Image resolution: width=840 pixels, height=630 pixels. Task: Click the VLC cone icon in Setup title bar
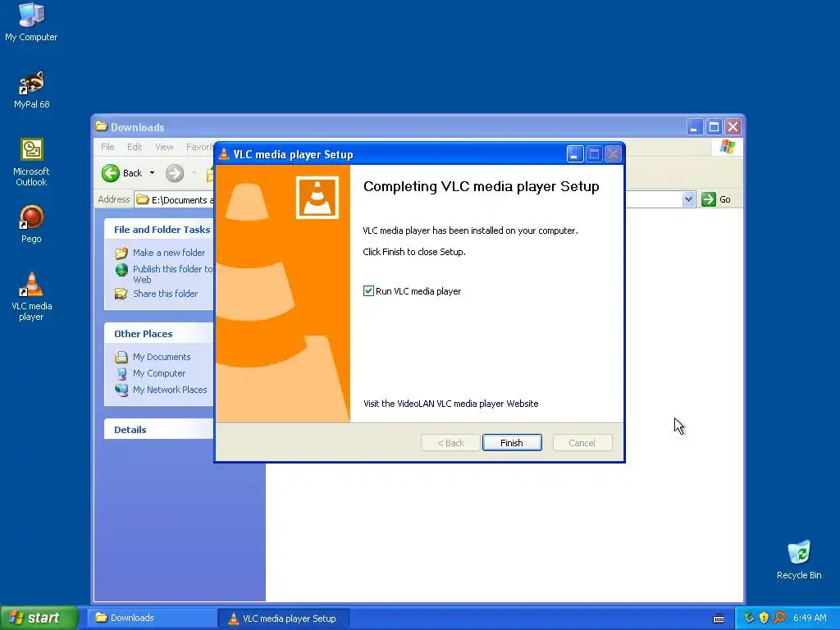coord(224,154)
